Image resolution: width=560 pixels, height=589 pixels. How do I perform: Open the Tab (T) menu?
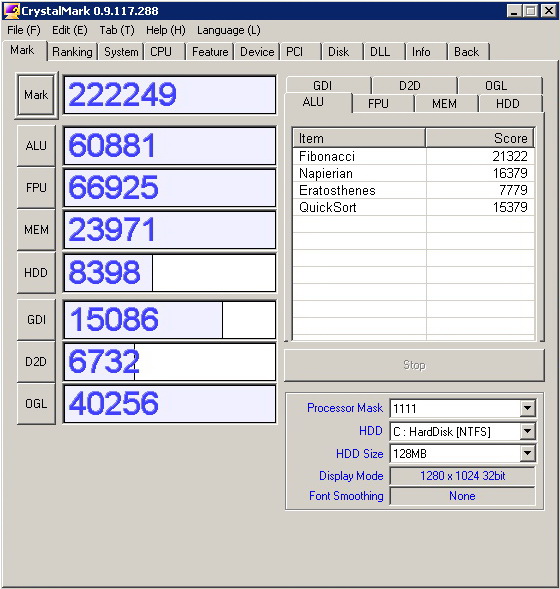[x=117, y=30]
